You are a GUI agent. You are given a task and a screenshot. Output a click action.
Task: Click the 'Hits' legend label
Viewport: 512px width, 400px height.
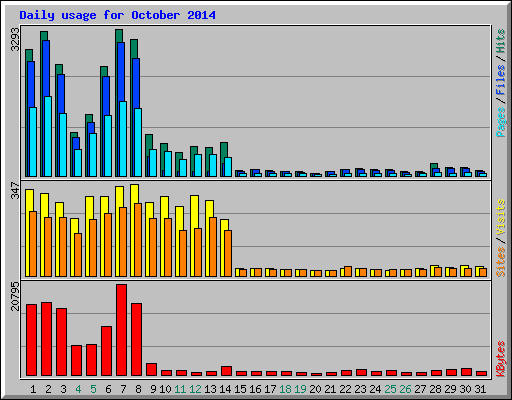(500, 41)
